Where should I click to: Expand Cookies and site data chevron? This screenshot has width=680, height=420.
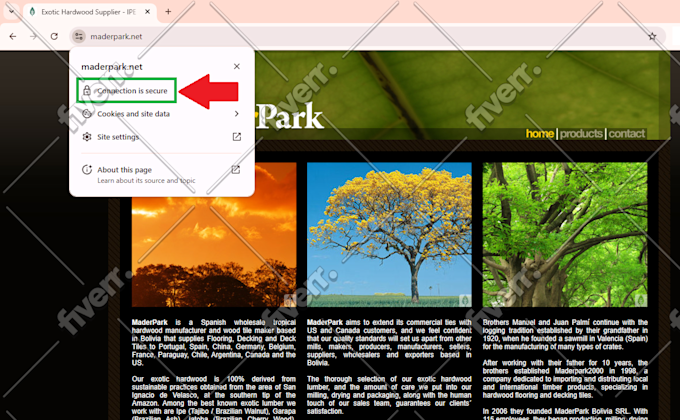coord(236,114)
